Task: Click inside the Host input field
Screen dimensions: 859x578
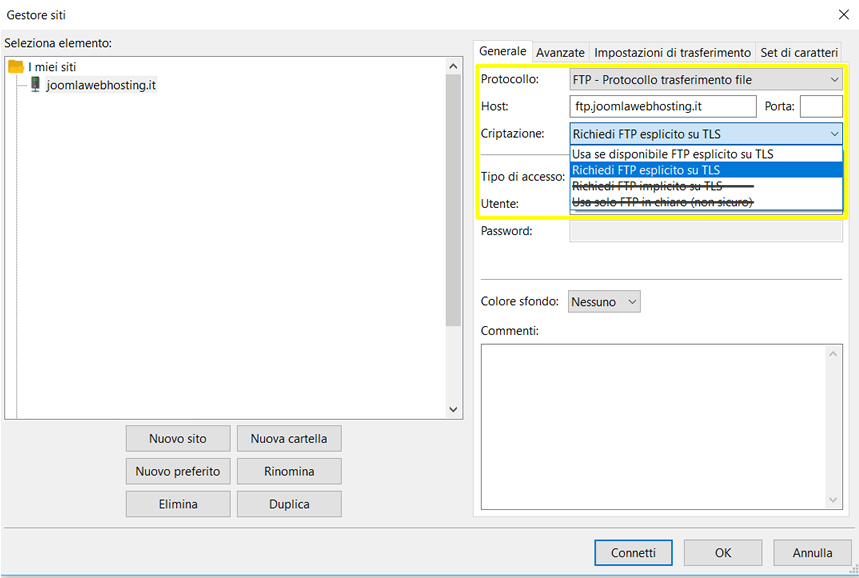Action: pos(663,106)
